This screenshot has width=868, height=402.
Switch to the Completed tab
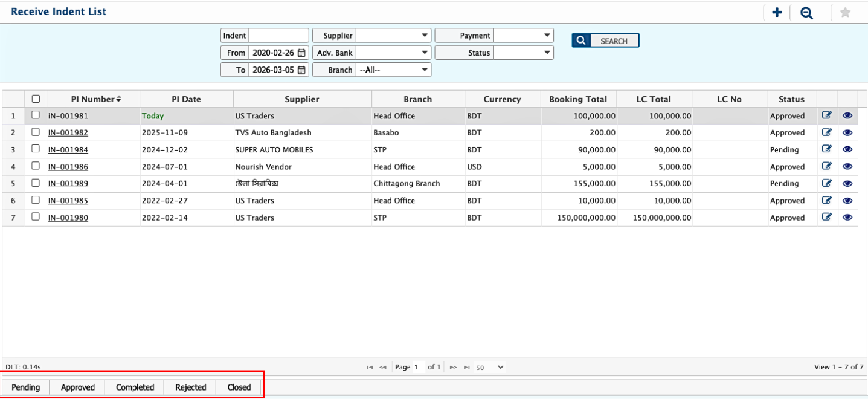(135, 387)
